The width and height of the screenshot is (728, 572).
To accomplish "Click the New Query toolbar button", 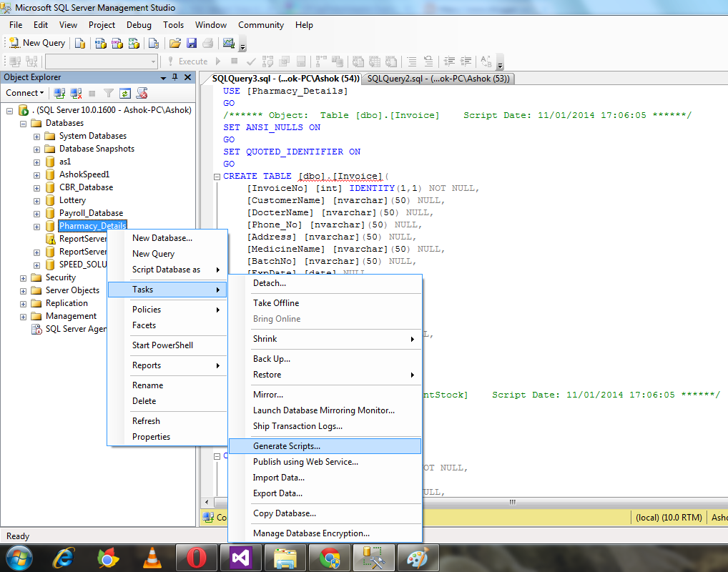I will tap(37, 43).
